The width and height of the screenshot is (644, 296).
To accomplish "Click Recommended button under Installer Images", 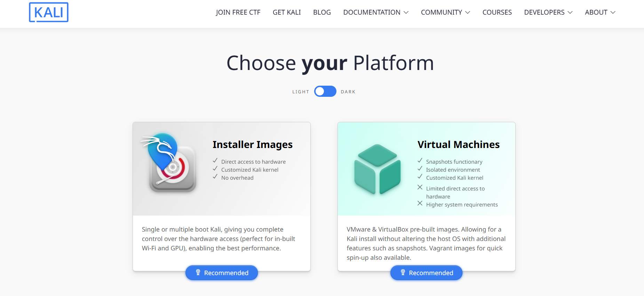I will click(x=222, y=273).
